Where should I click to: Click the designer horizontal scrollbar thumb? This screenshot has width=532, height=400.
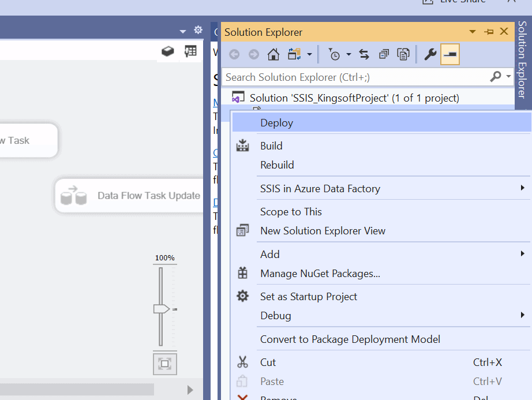(x=77, y=390)
